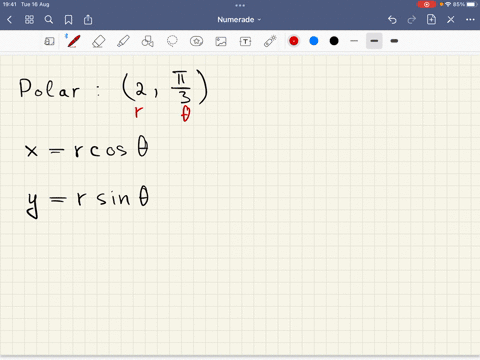This screenshot has height=360, width=480.
Task: Select the Lasso selection tool
Action: coord(172,41)
